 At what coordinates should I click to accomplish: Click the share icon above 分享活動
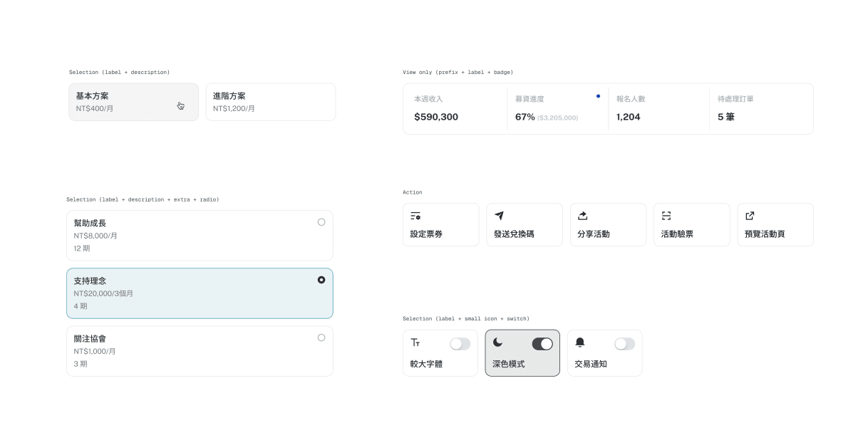(x=583, y=216)
